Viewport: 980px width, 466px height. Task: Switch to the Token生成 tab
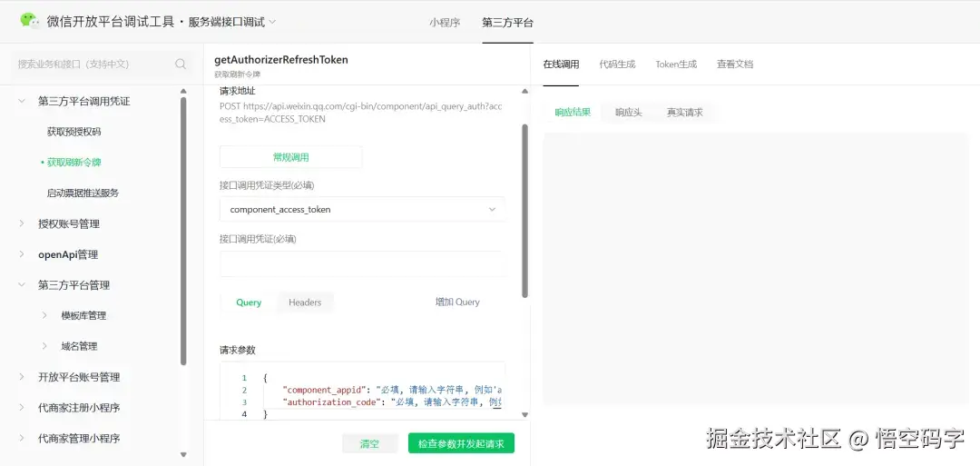(x=676, y=64)
